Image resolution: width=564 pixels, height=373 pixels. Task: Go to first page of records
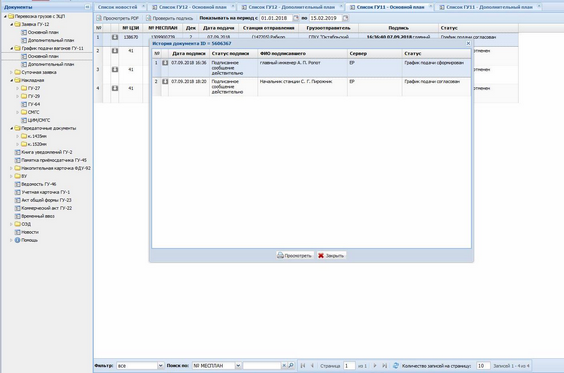pyautogui.click(x=303, y=365)
